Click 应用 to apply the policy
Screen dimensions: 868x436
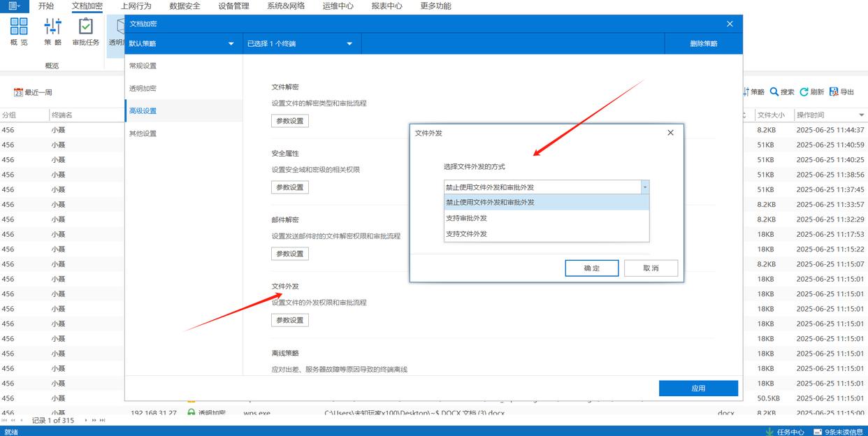tap(698, 388)
